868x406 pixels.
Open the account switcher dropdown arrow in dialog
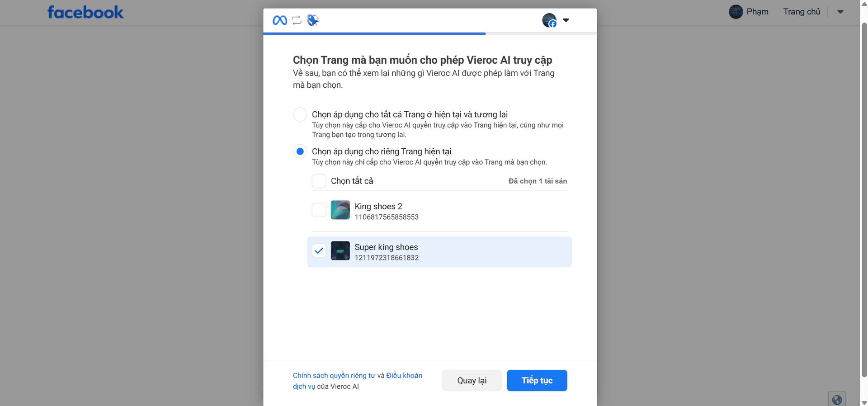(566, 20)
